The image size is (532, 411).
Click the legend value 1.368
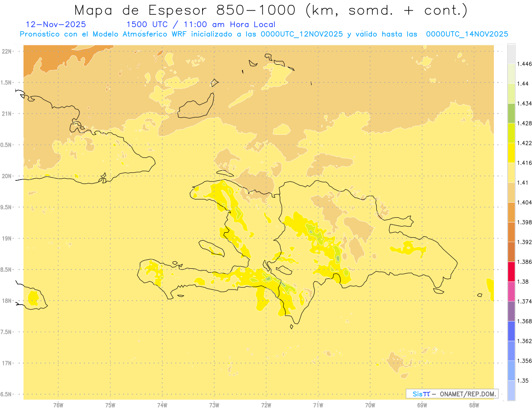[x=524, y=321]
